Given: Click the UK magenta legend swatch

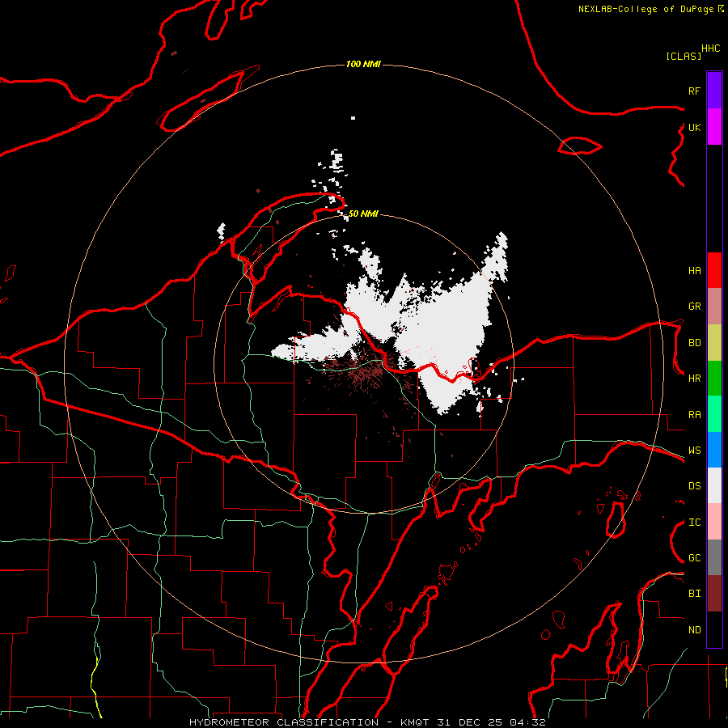Looking at the screenshot, I should [714, 127].
